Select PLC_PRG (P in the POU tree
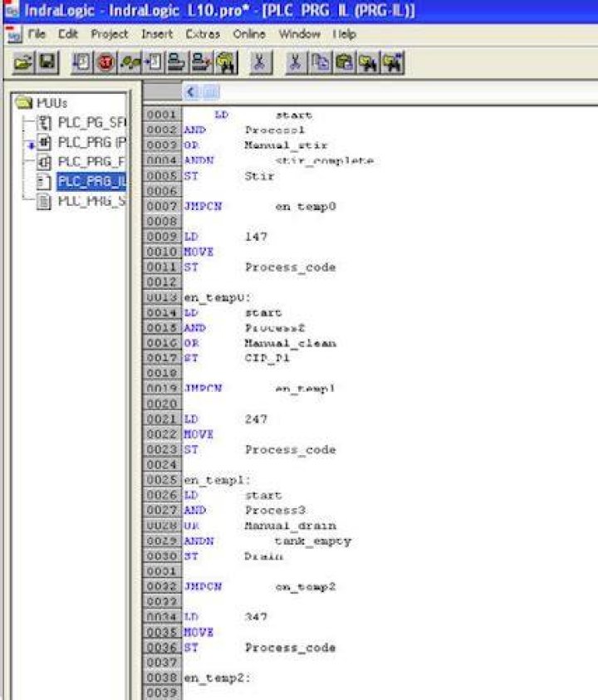The width and height of the screenshot is (598, 700). pyautogui.click(x=92, y=143)
